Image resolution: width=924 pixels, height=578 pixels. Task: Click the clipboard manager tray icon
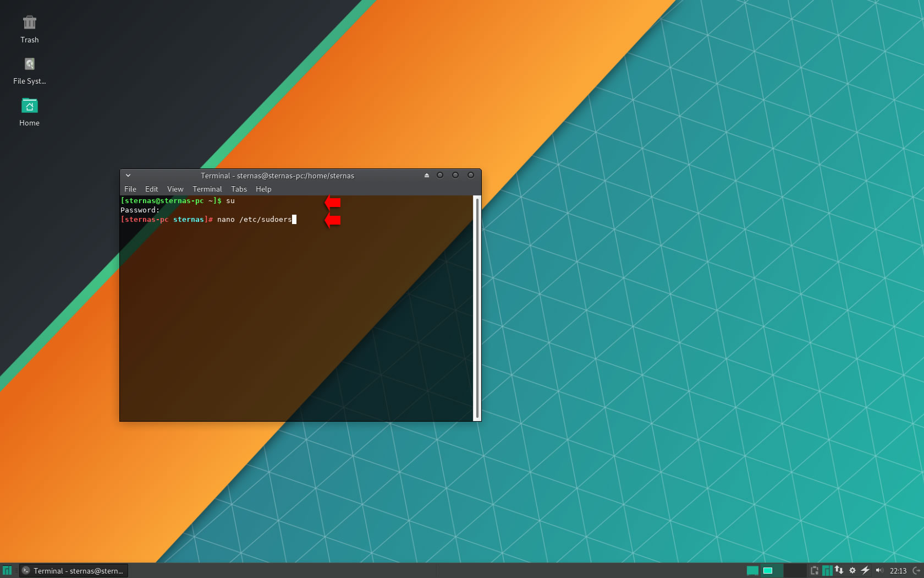815,571
